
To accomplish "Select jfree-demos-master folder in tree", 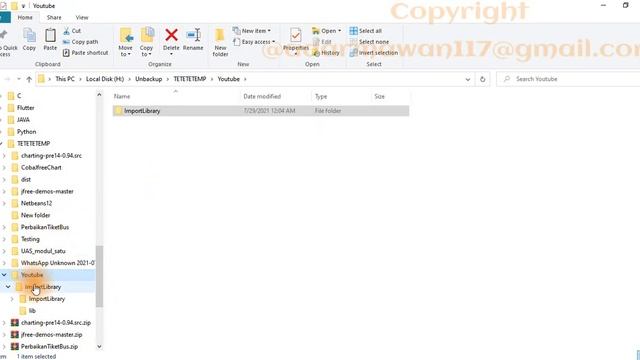I will coord(47,191).
